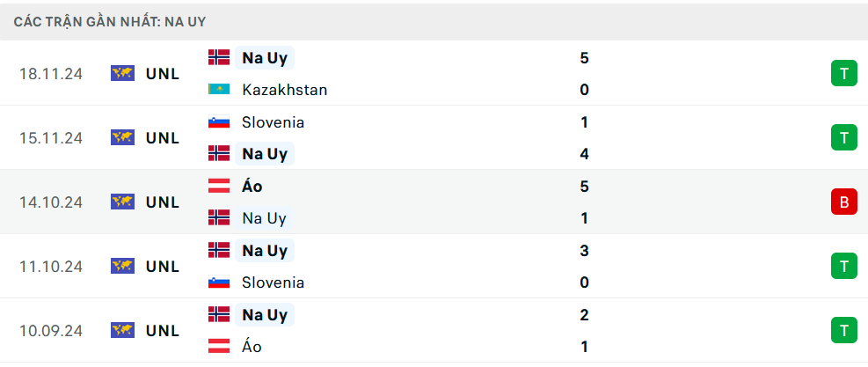
Task: Open the bold Áo team link in the 14.10.24 match
Action: pyautogui.click(x=252, y=187)
